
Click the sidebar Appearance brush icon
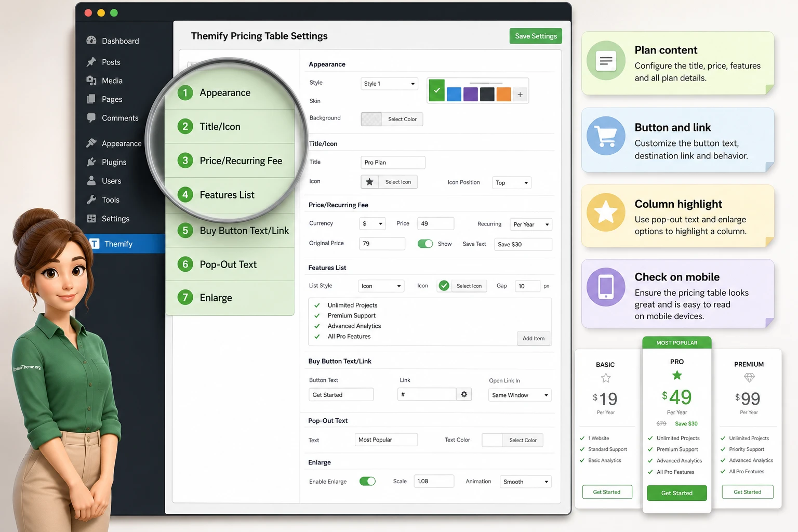[91, 143]
